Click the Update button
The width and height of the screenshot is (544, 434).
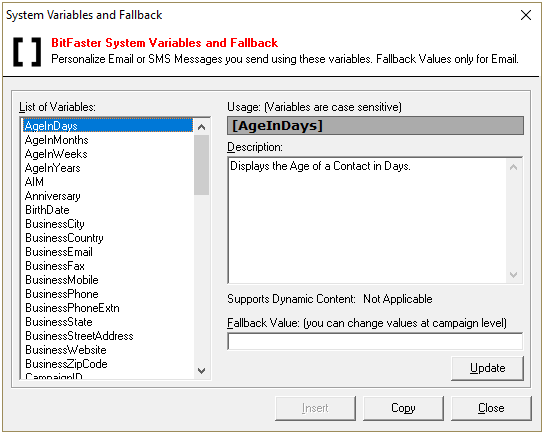[487, 368]
